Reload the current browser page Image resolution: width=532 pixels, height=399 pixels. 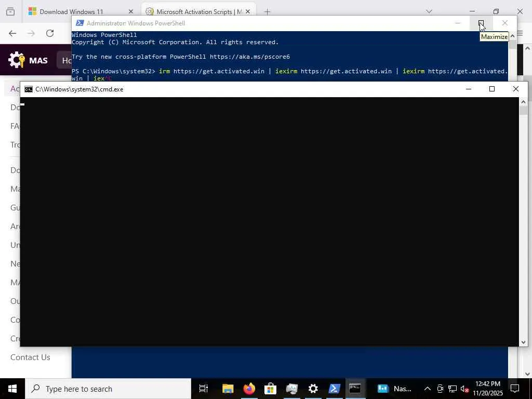coord(50,33)
